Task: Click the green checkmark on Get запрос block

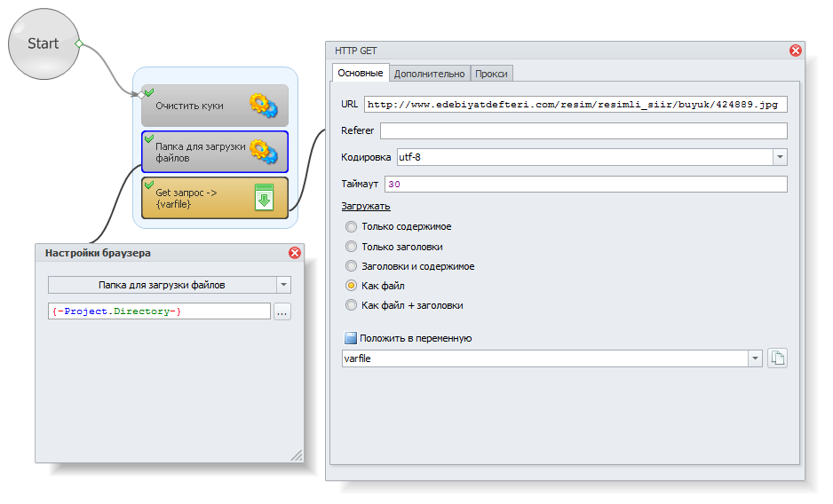Action: pos(149,185)
